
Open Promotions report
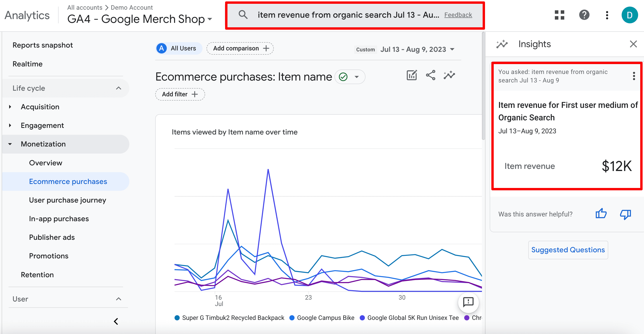(x=48, y=256)
